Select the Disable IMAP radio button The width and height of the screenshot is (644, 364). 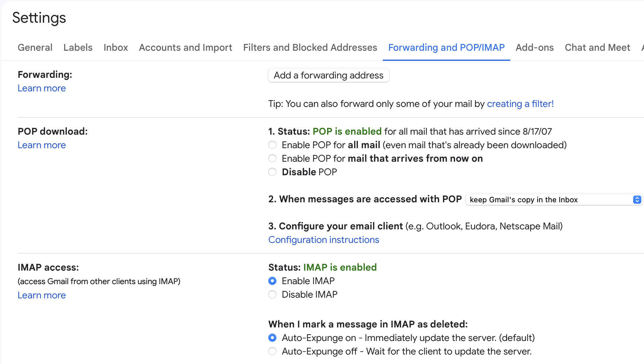(x=272, y=295)
